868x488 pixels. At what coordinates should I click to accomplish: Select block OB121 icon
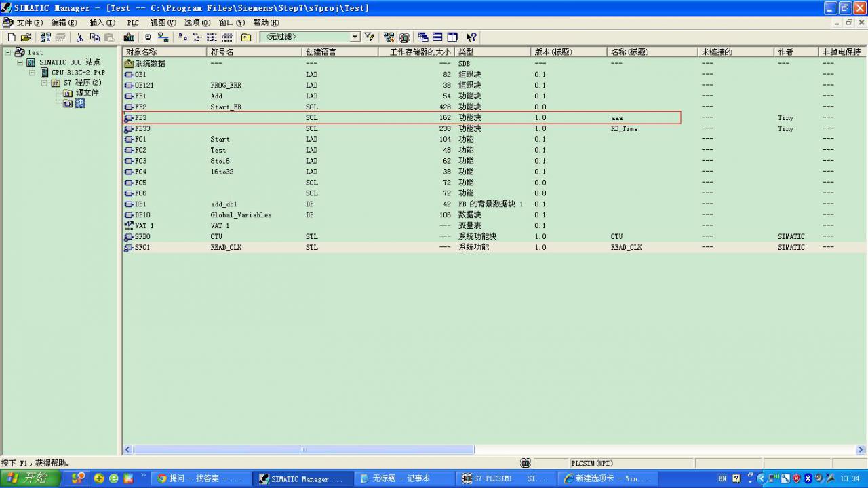coord(129,86)
